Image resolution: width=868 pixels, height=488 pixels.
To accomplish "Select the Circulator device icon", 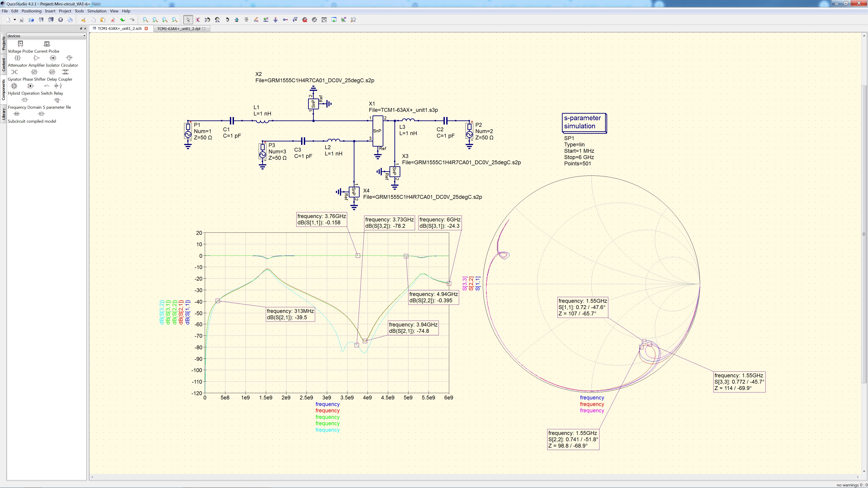I will pos(69,58).
